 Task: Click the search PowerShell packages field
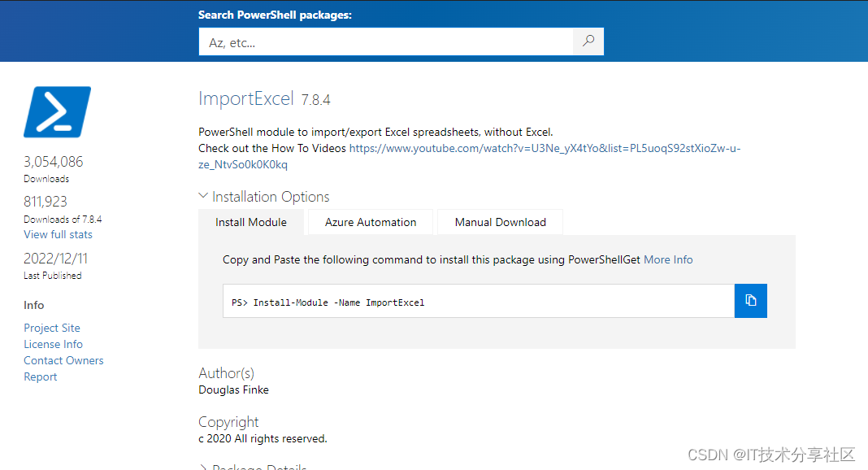click(x=386, y=42)
